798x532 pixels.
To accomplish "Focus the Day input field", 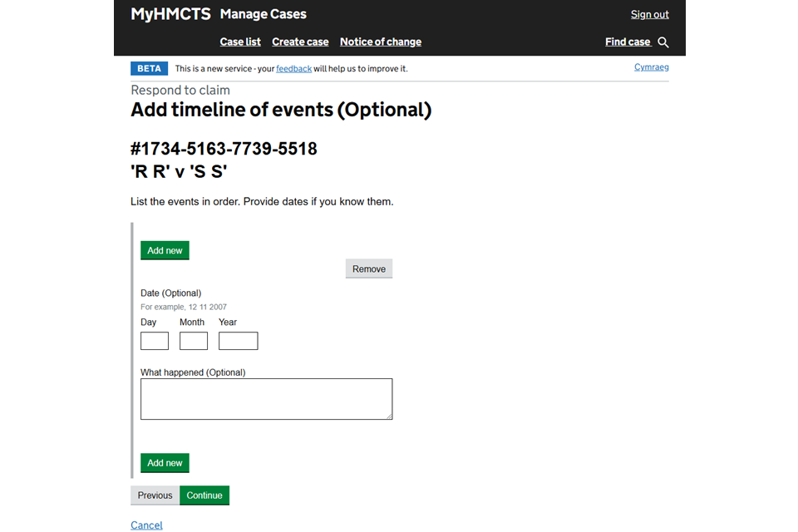I will coord(155,341).
